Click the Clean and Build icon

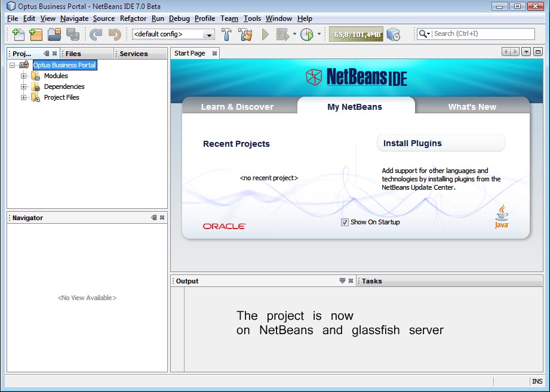pyautogui.click(x=245, y=35)
